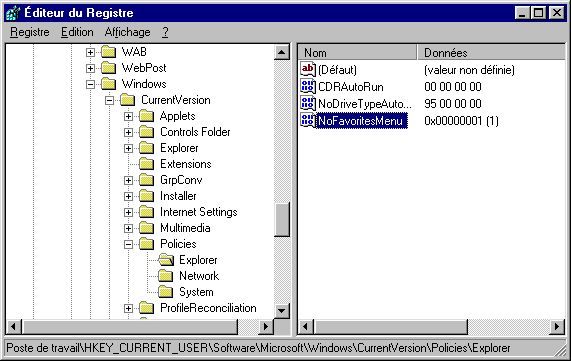Screen dimensions: 571x361
Task: Click the tree pane horizontal scrollbar thumb
Action: (x=130, y=326)
